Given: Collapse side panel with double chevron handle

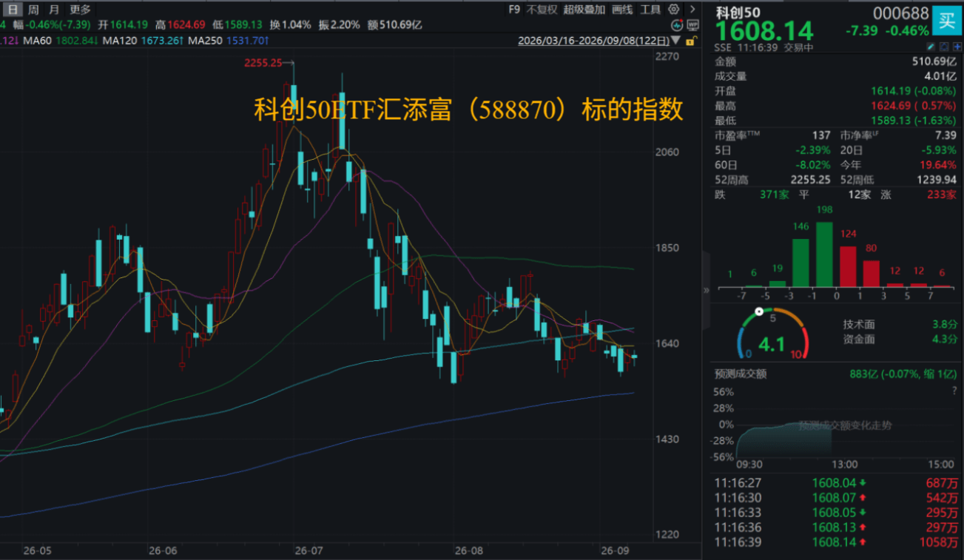Looking at the screenshot, I should click(x=706, y=290).
